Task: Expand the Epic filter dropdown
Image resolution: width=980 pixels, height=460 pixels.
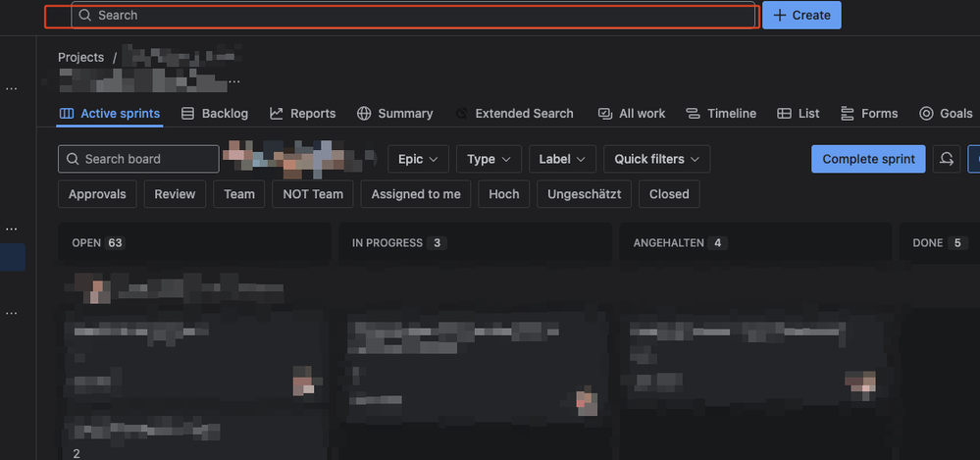Action: tap(418, 159)
